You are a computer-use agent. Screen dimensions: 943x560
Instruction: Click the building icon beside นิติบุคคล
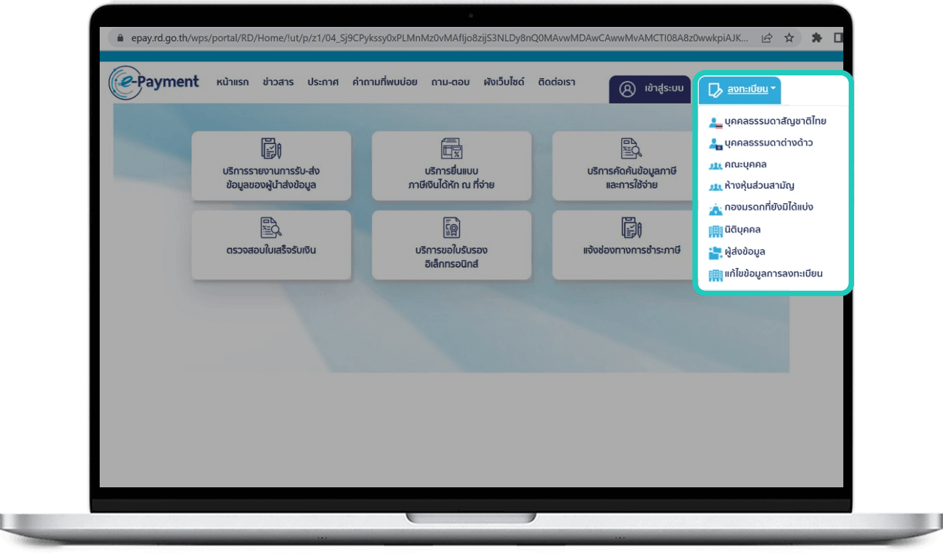click(x=715, y=231)
